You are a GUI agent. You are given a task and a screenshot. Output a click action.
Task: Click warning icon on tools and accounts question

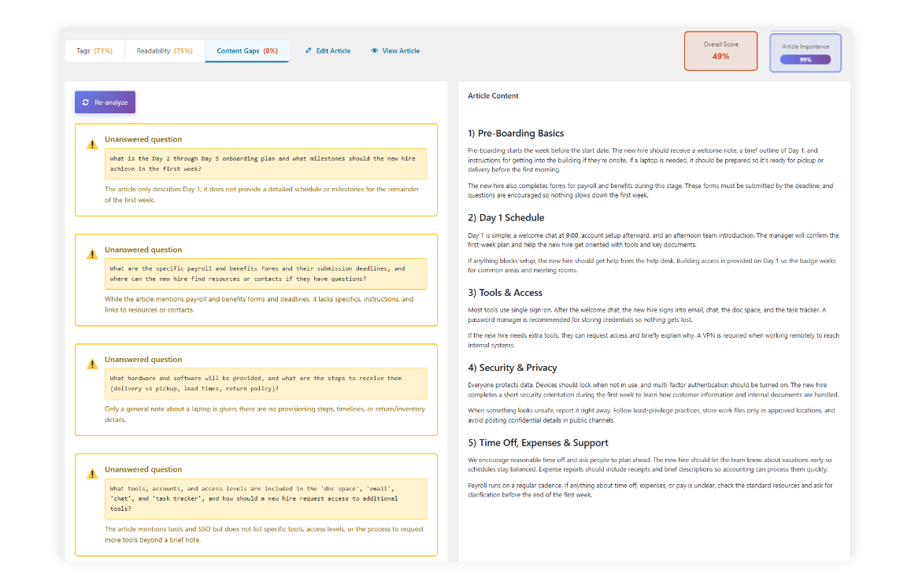[x=92, y=474]
